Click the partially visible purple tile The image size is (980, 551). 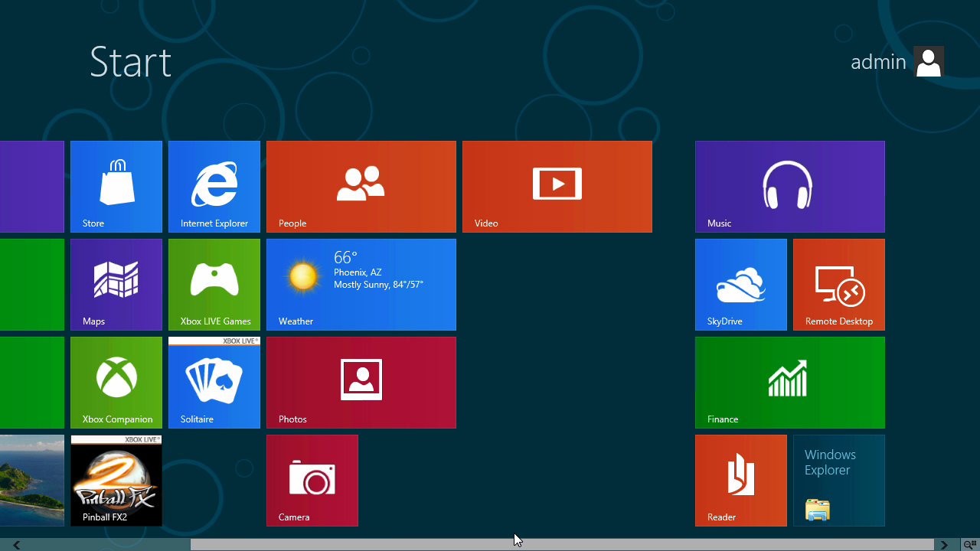(32, 187)
